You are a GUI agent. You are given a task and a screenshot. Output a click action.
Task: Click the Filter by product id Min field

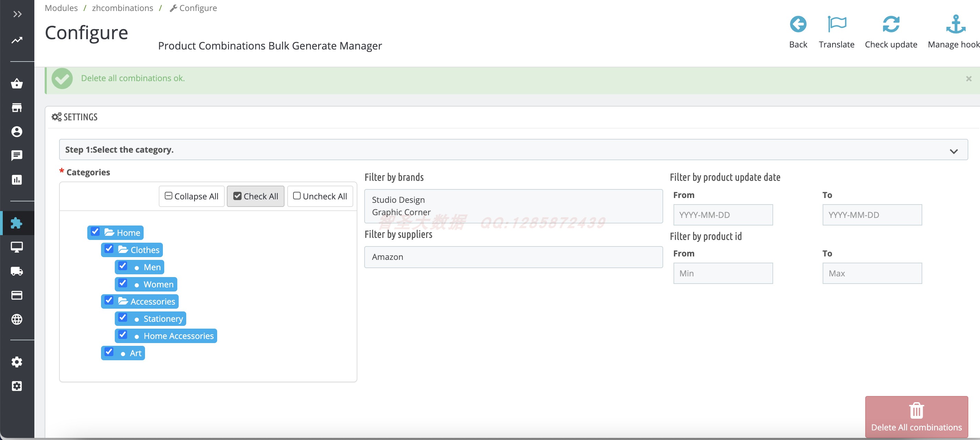click(x=723, y=273)
